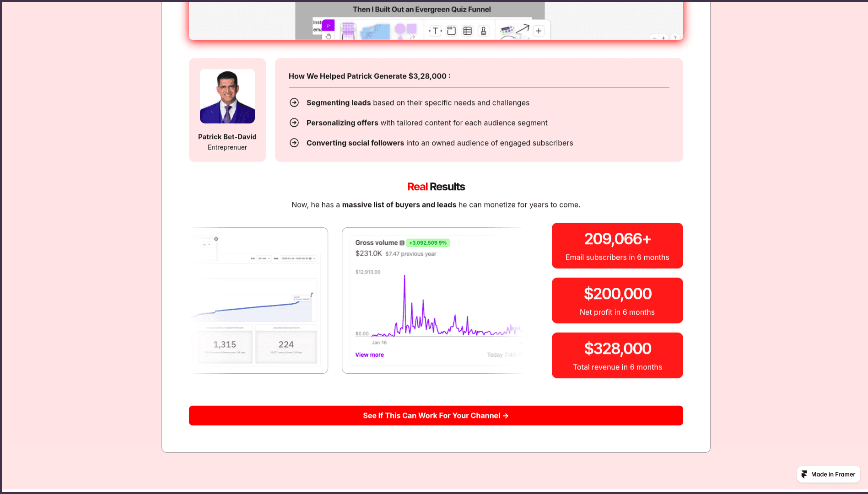Click 'Then I Built Out an Evergreen Quiz Funnel' title

pos(421,9)
